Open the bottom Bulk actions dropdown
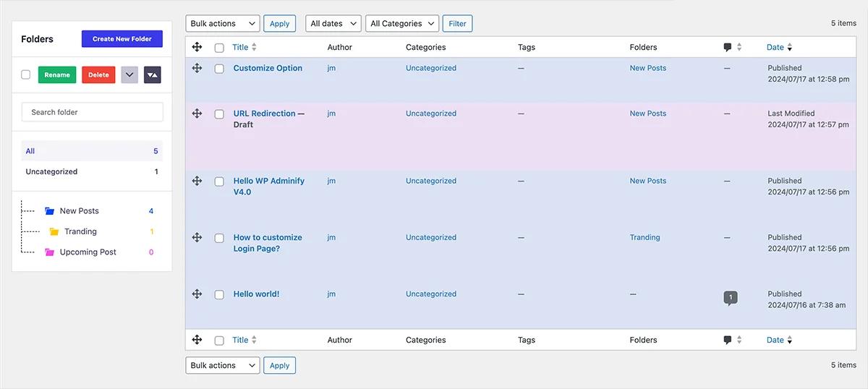 222,366
